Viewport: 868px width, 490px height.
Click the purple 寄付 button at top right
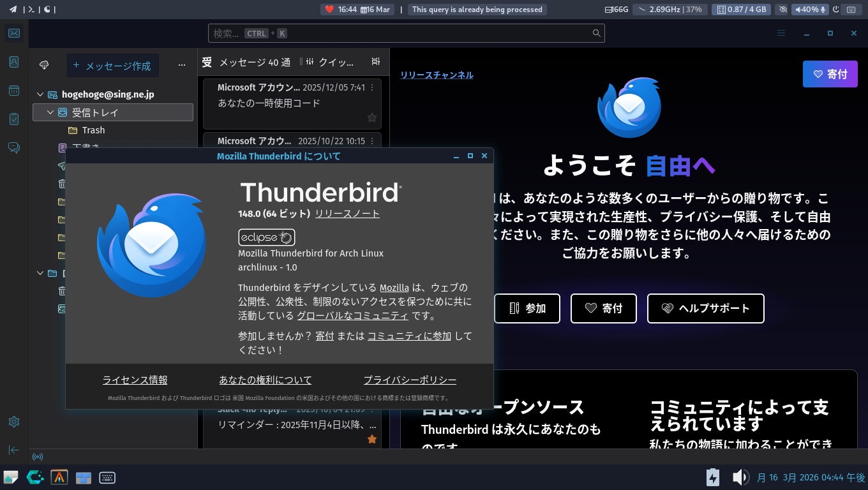coord(830,74)
